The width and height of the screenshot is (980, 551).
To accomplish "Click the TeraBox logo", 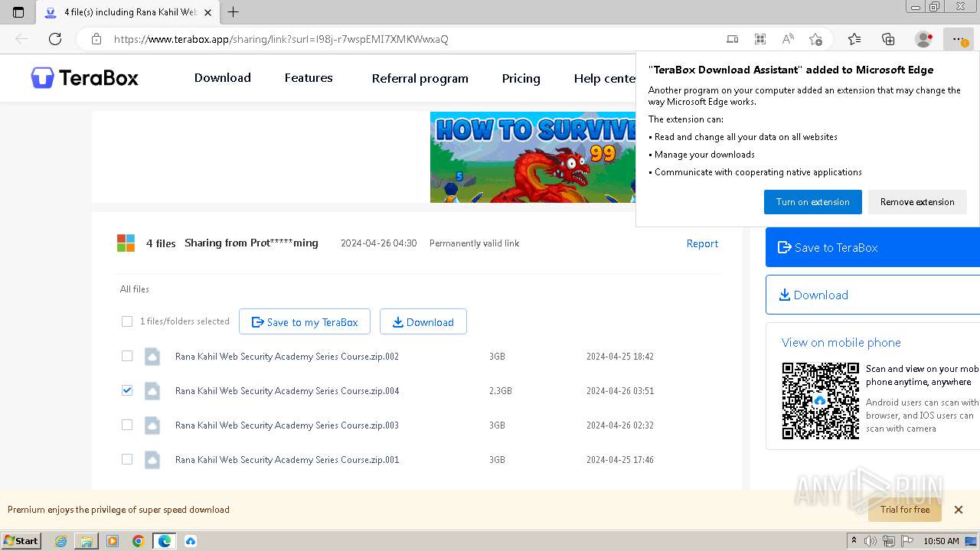I will pyautogui.click(x=85, y=78).
